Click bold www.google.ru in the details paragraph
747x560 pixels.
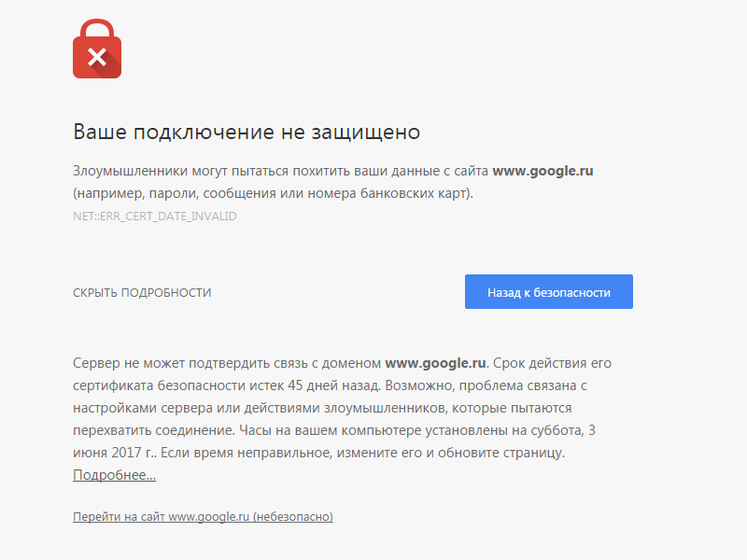(x=435, y=363)
